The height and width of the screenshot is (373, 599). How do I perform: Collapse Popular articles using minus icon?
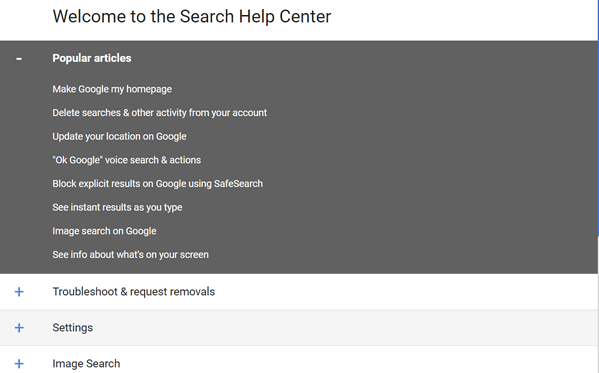[19, 59]
